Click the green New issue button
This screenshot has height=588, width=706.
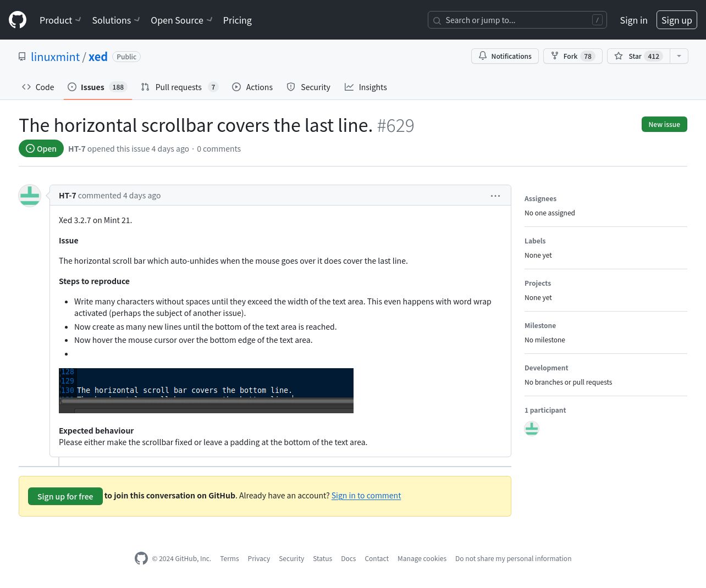664,124
